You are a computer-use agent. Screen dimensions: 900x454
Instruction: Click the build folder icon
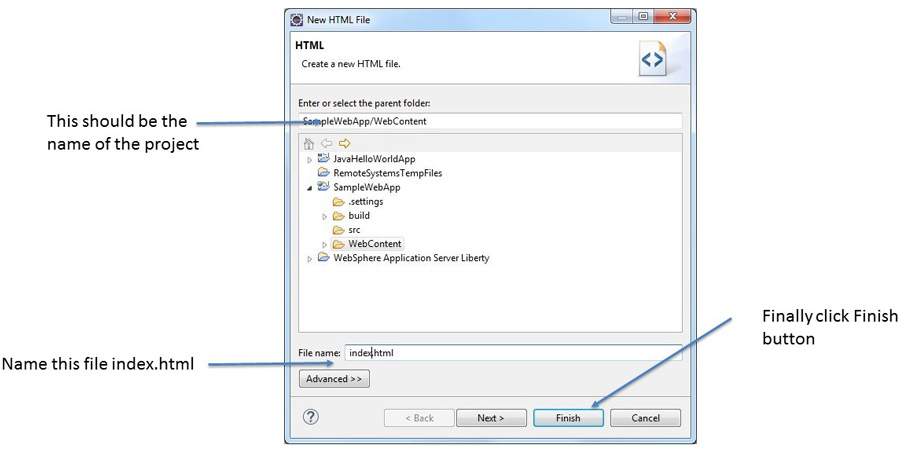(339, 216)
